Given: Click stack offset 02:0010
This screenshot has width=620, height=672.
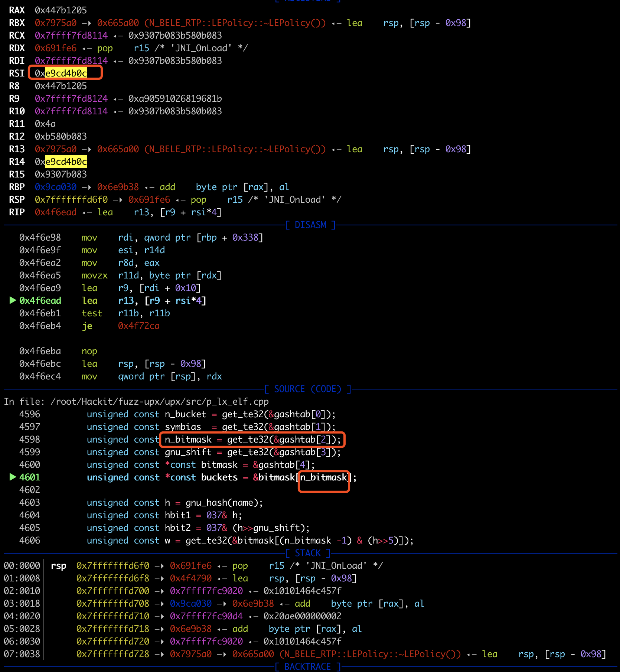Looking at the screenshot, I should click(22, 591).
